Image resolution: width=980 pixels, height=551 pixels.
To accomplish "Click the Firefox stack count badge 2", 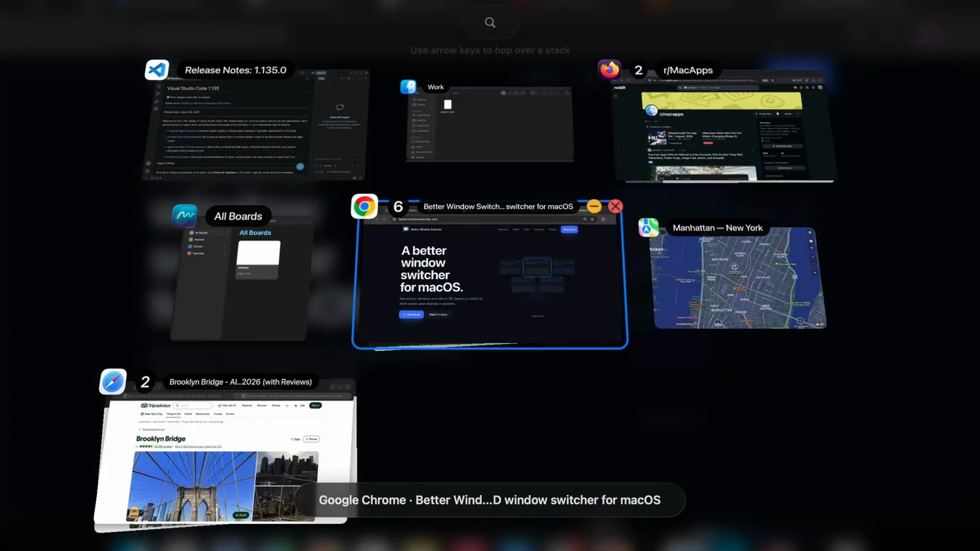I will (638, 70).
